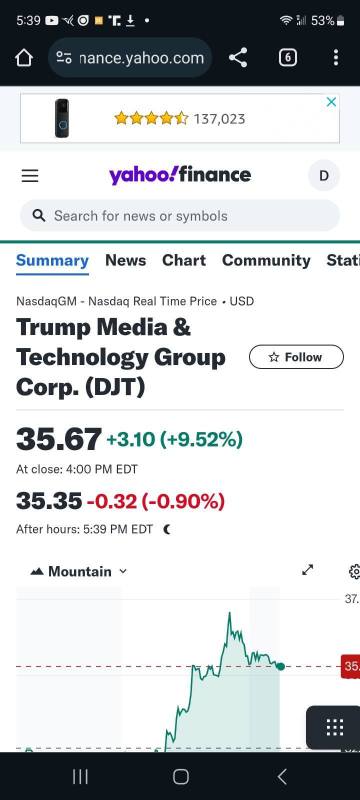Tap the browser home icon
Image resolution: width=360 pixels, height=800 pixels.
tap(24, 58)
